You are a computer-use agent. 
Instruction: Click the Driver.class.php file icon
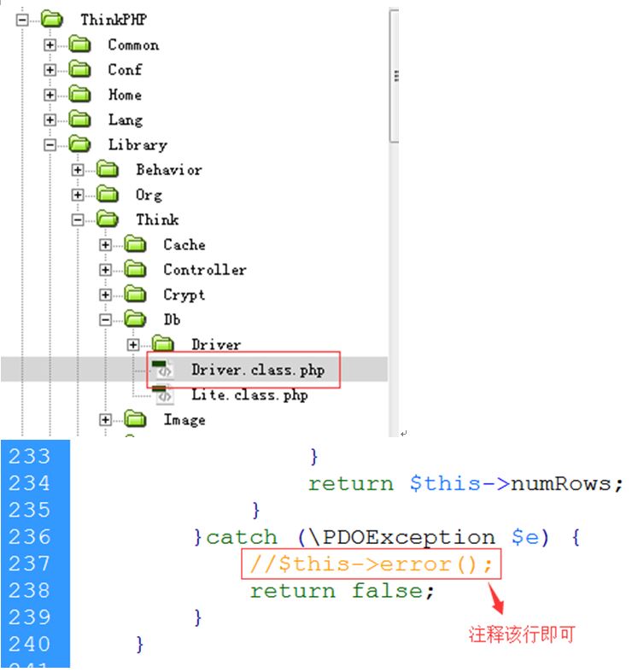(x=163, y=370)
